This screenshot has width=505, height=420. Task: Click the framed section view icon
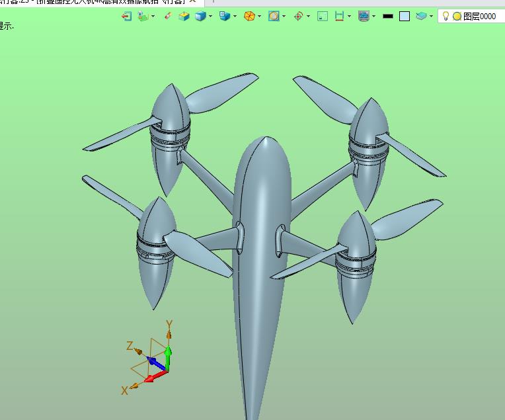click(274, 16)
